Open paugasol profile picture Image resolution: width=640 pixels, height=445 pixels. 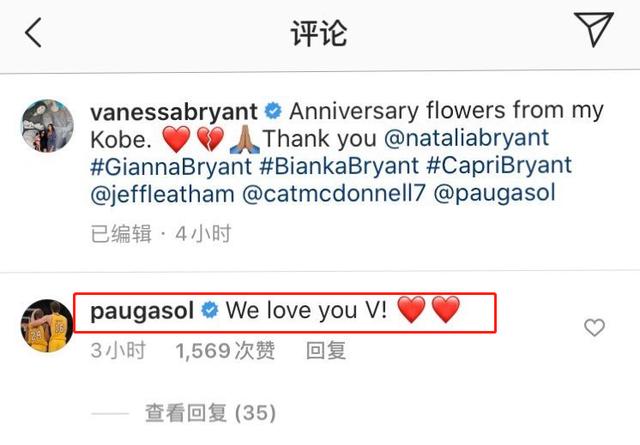pyautogui.click(x=47, y=325)
